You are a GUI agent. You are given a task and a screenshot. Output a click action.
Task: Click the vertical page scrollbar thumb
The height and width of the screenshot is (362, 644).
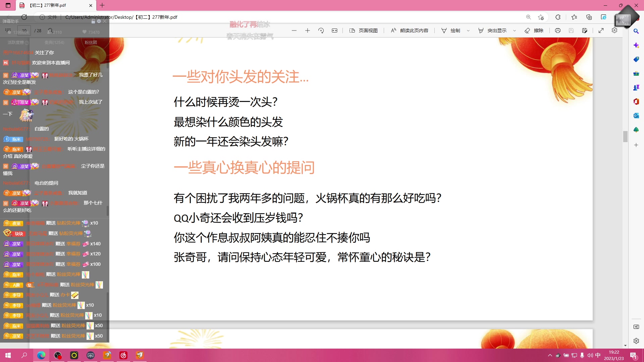point(625,136)
